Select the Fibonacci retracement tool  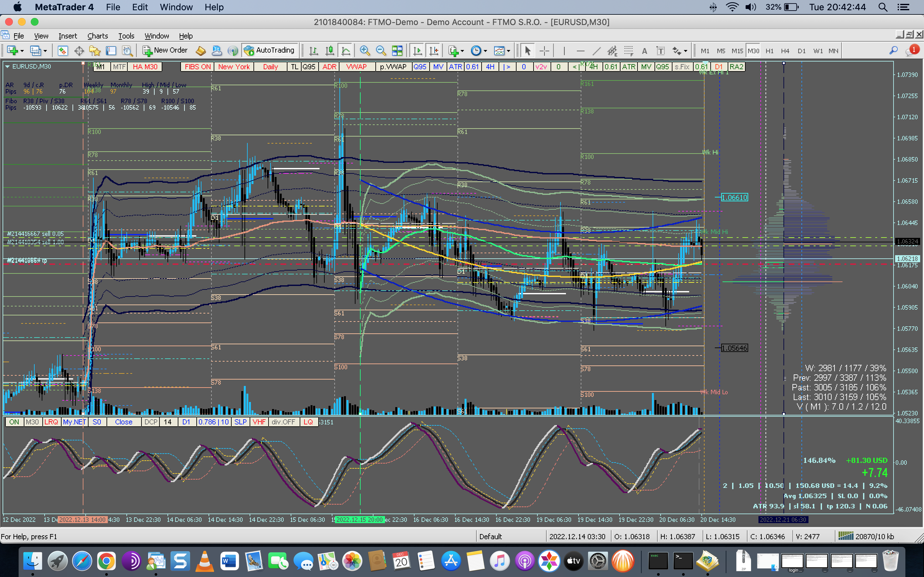(x=629, y=51)
